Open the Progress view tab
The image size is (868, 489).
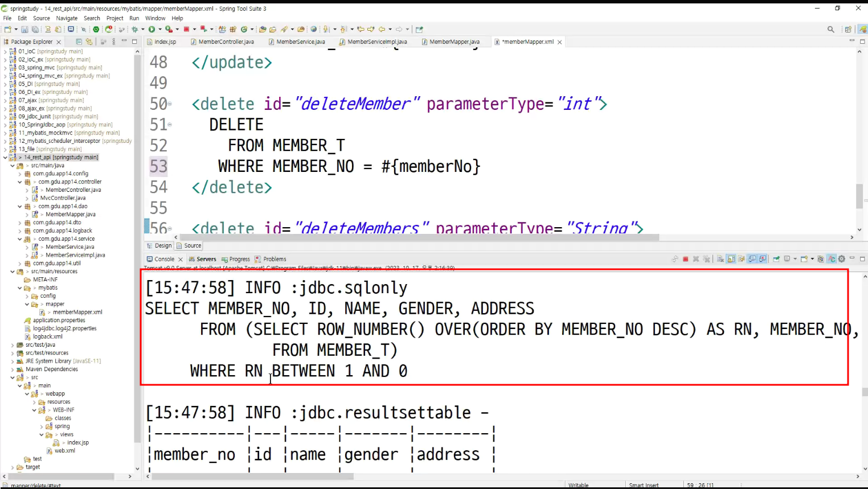coord(236,259)
